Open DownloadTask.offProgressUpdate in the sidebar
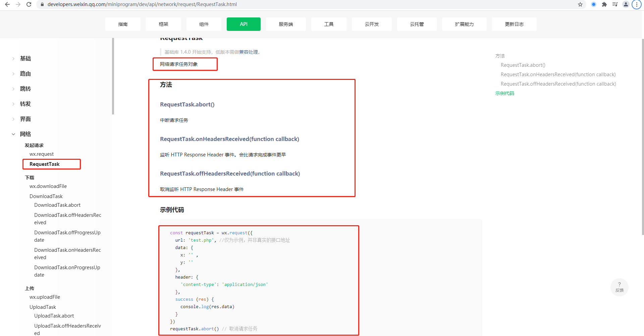 tap(67, 236)
